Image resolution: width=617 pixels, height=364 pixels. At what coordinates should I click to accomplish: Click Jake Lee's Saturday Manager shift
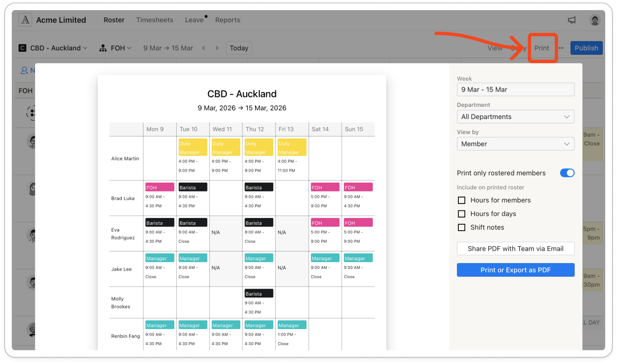pyautogui.click(x=325, y=267)
